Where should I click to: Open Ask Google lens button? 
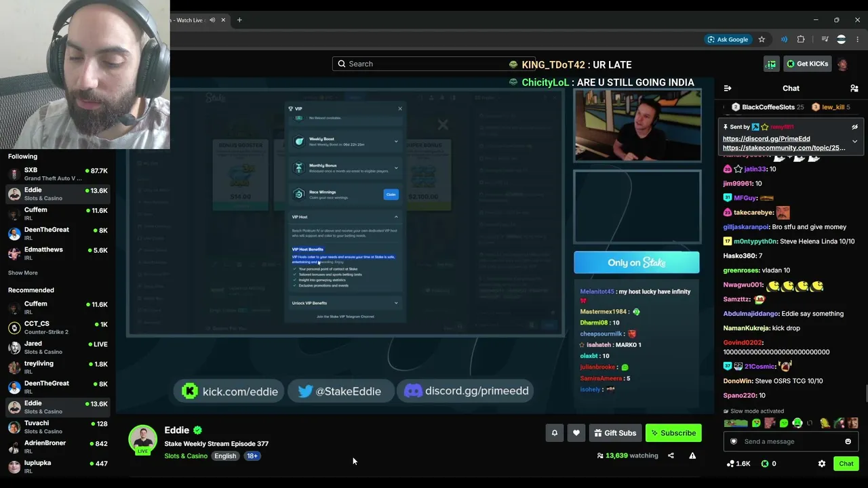(x=728, y=39)
